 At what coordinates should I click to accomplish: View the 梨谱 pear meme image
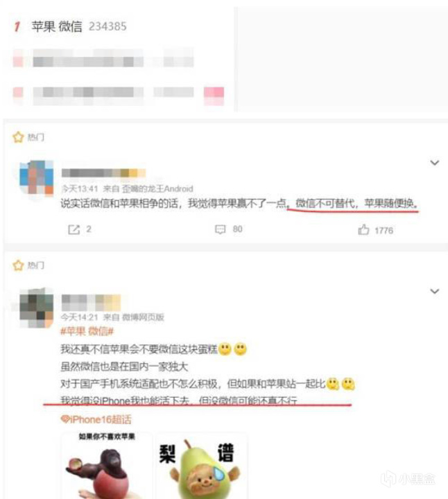(202, 465)
